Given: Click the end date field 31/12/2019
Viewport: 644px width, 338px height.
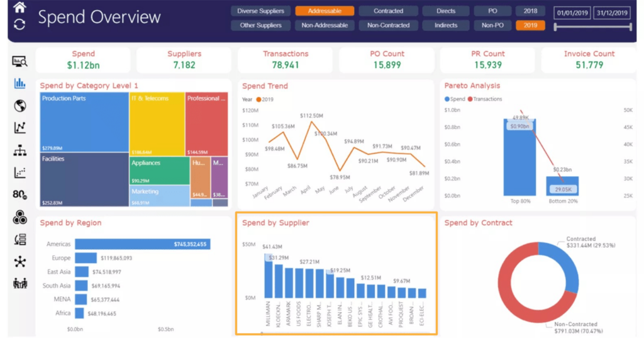Looking at the screenshot, I should coord(612,13).
